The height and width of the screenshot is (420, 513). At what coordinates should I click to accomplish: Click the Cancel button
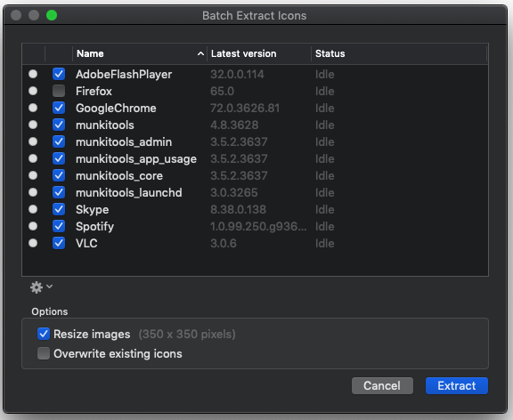click(382, 385)
